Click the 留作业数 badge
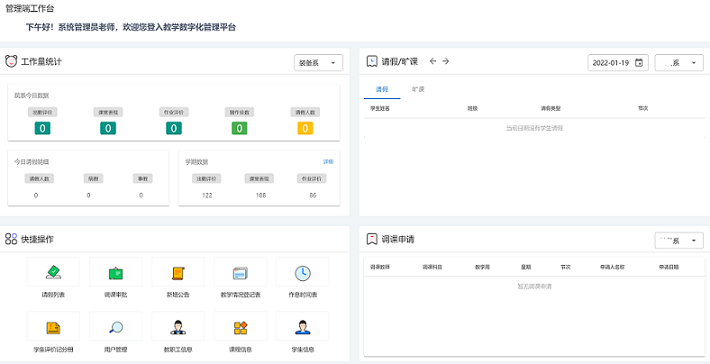 tap(240, 112)
